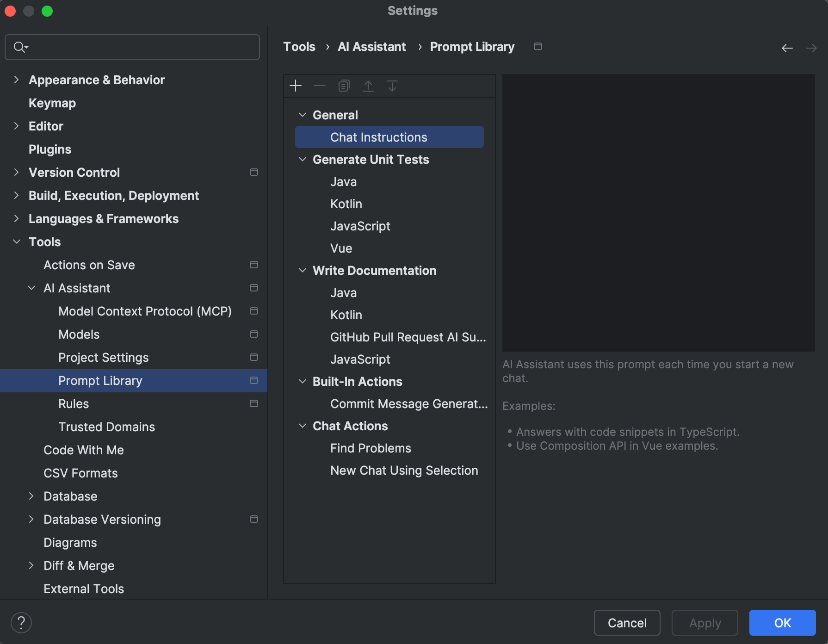This screenshot has width=828, height=644.
Task: Click the duplicate prompt icon
Action: [344, 86]
